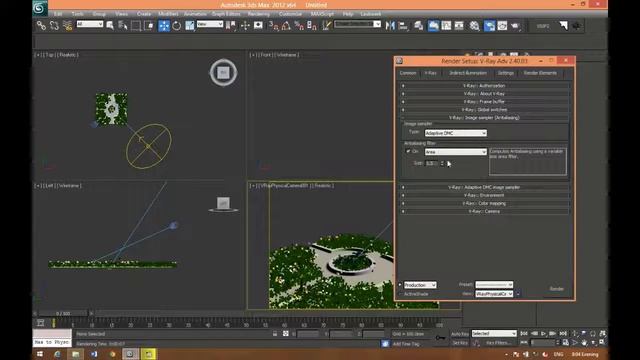Open the selection filter All dropdown
Image resolution: width=640 pixels, height=360 pixels.
point(90,24)
